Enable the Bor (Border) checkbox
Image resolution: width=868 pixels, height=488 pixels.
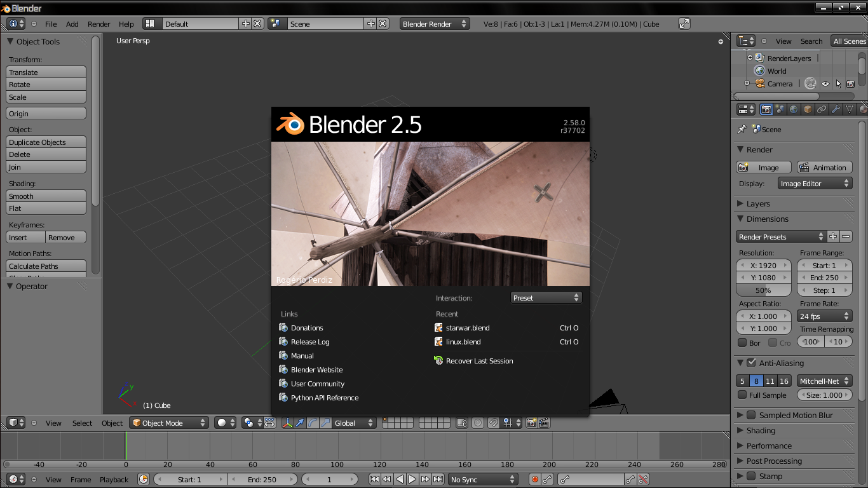click(x=742, y=342)
